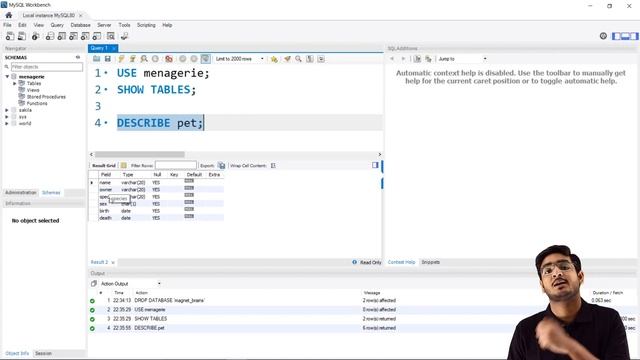Commit the current transaction icon
Viewport: 640px width, 360px height.
pos(182,59)
